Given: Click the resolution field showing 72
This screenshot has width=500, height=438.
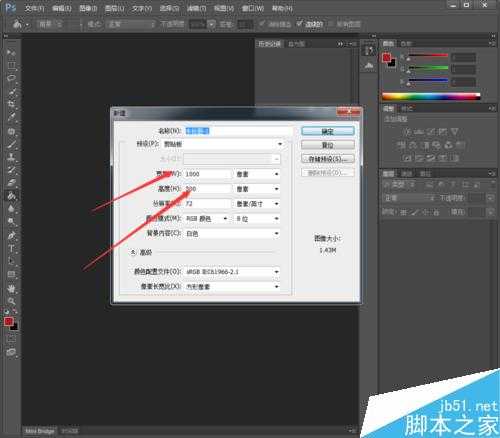Looking at the screenshot, I should coord(207,204).
